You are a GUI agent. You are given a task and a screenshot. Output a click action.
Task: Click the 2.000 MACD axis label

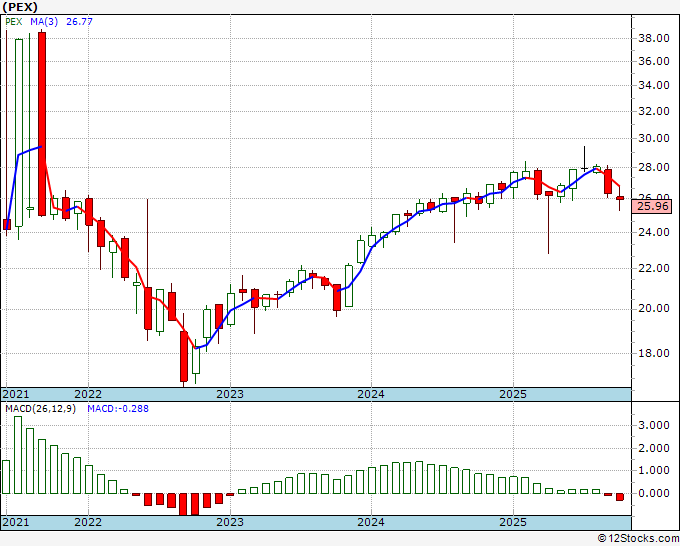pos(654,448)
